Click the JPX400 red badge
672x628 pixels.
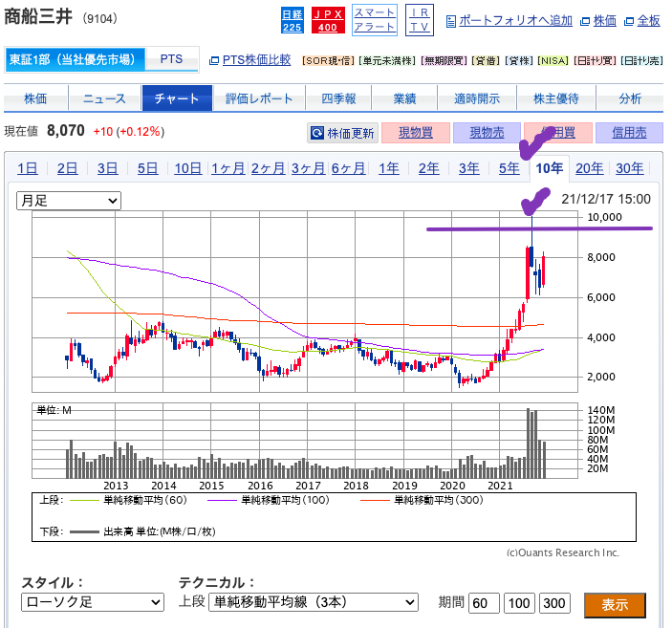tap(328, 21)
